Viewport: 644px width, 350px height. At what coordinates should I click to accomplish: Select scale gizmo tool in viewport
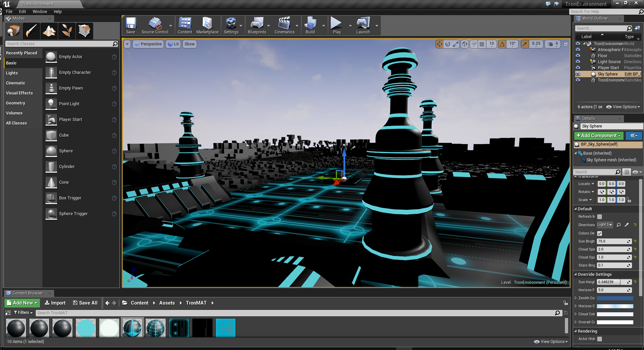coord(455,44)
